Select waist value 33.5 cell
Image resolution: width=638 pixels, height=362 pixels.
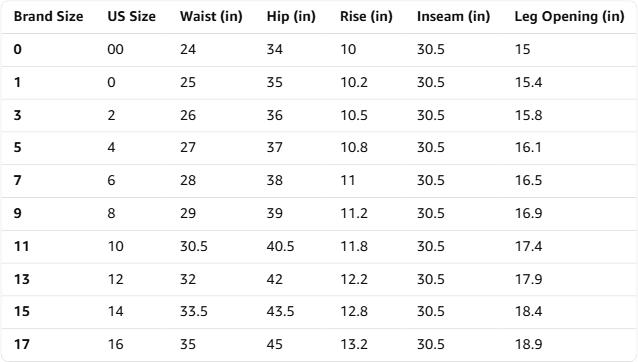pyautogui.click(x=194, y=311)
